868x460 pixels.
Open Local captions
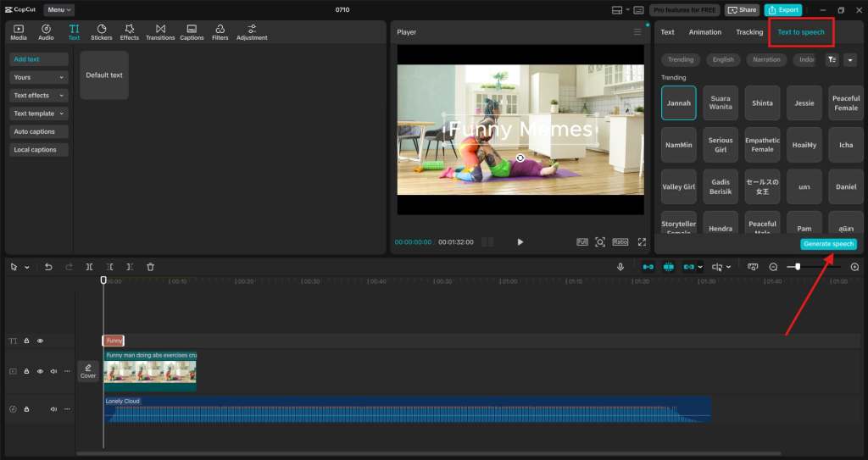39,149
